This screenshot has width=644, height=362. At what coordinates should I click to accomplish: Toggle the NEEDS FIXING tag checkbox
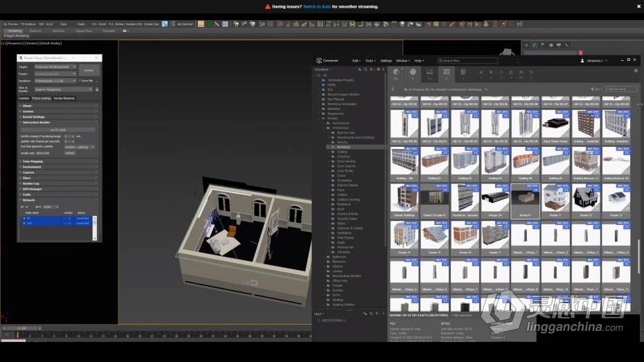pos(319,320)
